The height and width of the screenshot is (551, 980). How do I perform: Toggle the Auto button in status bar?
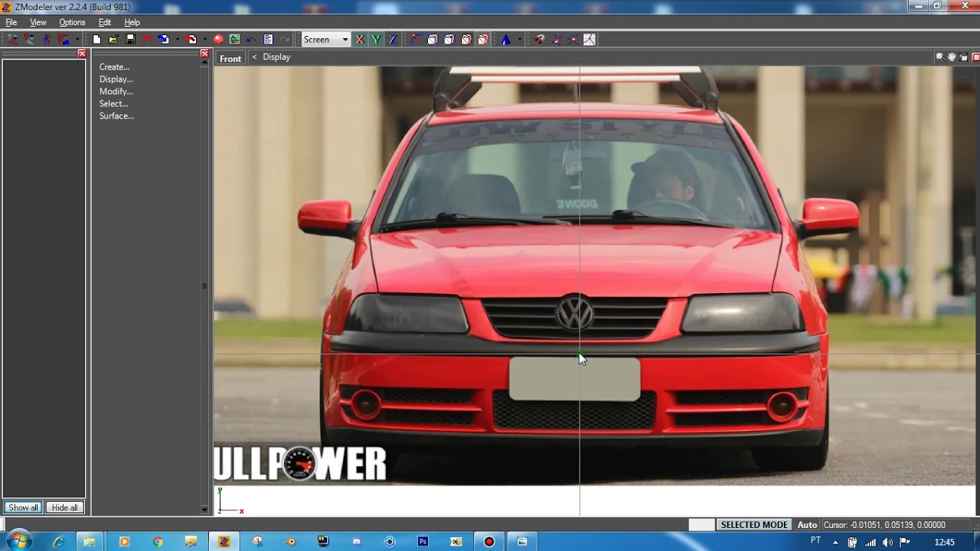tap(807, 525)
